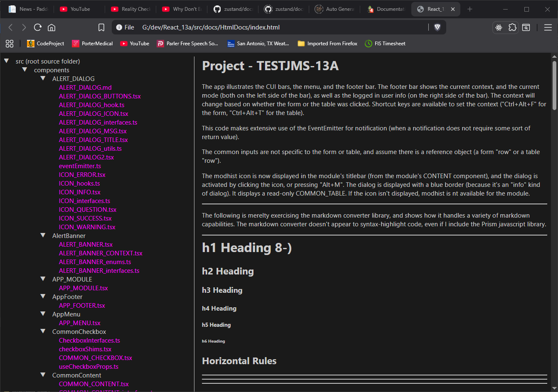Image resolution: width=558 pixels, height=392 pixels.
Task: Open ICON_SUCCESS.tsx file link
Action: click(85, 218)
